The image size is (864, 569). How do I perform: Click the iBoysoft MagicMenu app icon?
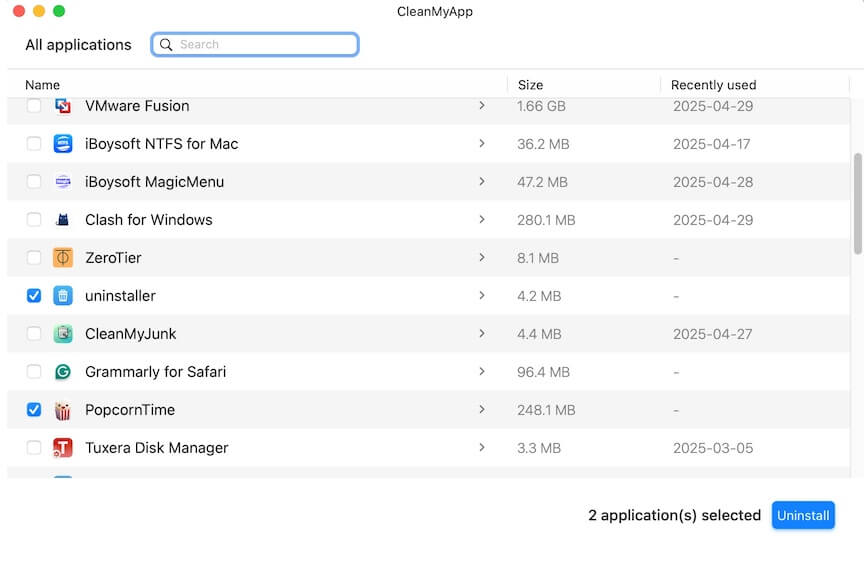point(63,182)
